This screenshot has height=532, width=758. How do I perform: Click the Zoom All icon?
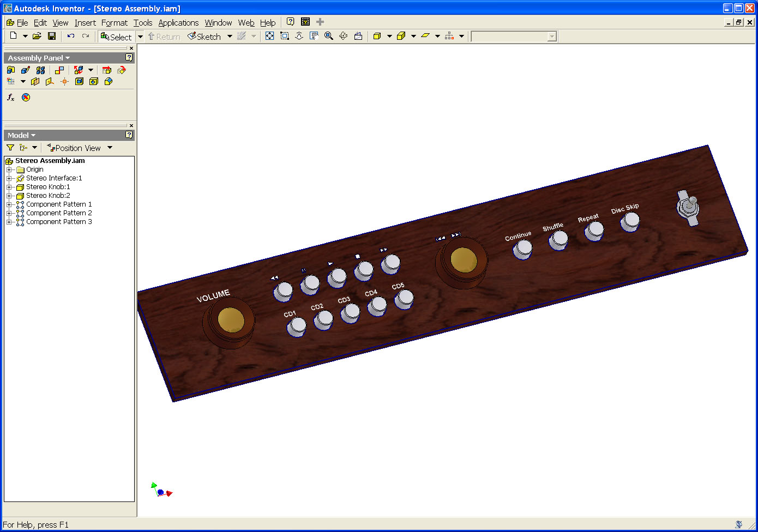coord(269,36)
